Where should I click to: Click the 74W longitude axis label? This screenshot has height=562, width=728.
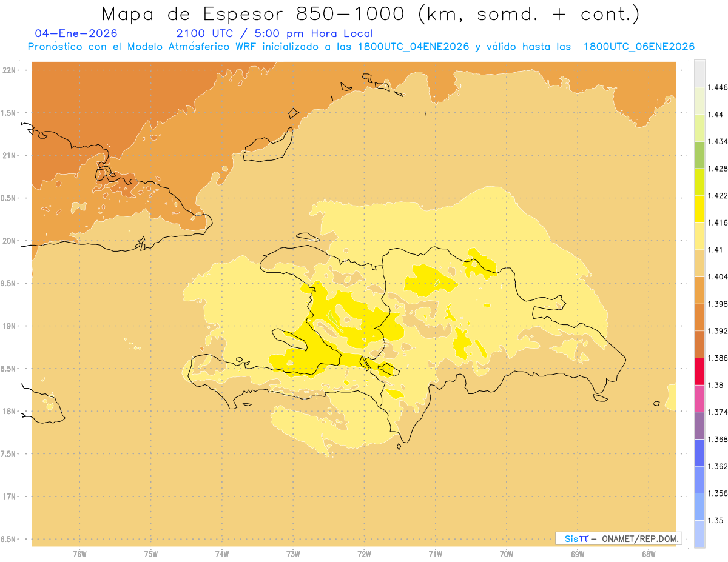222,554
